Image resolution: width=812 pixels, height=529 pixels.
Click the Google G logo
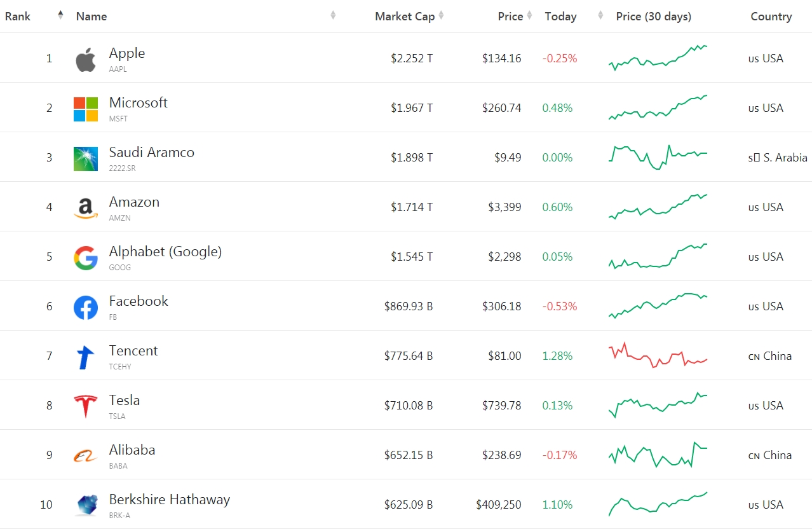(86, 258)
